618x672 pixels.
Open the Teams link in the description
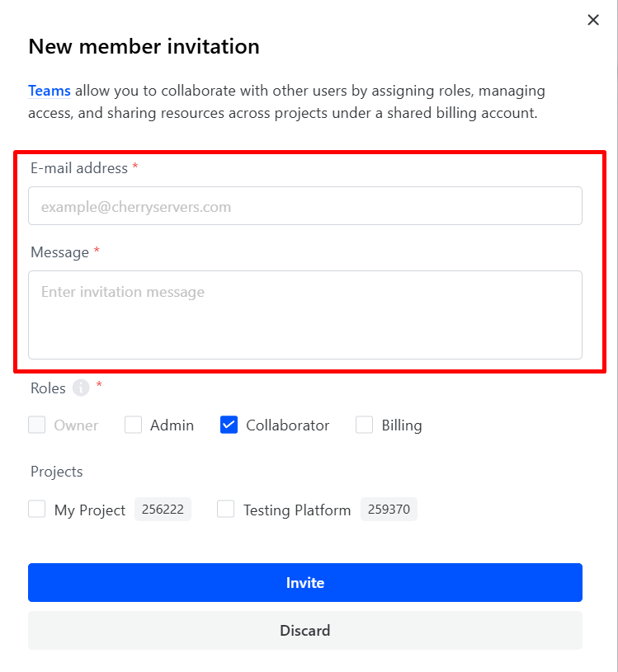pyautogui.click(x=50, y=91)
